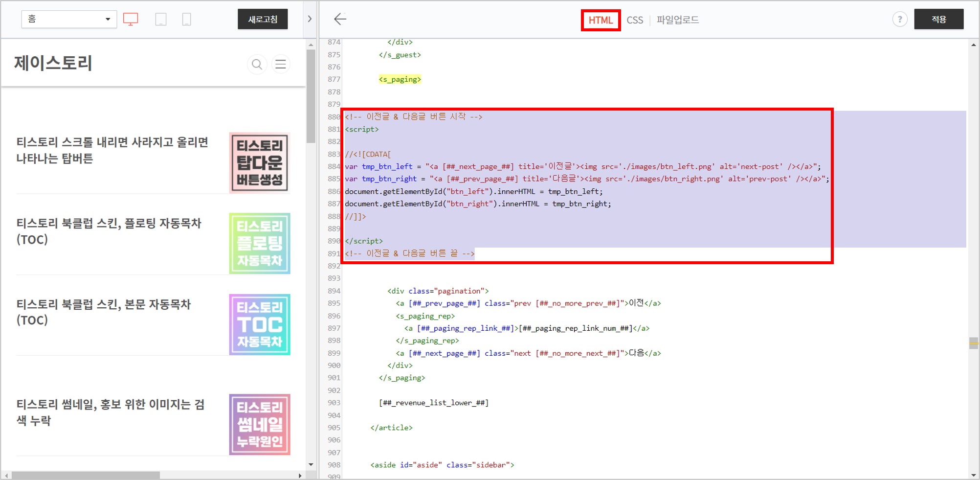This screenshot has width=980, height=480.
Task: Switch to tablet preview icon
Action: tap(160, 20)
